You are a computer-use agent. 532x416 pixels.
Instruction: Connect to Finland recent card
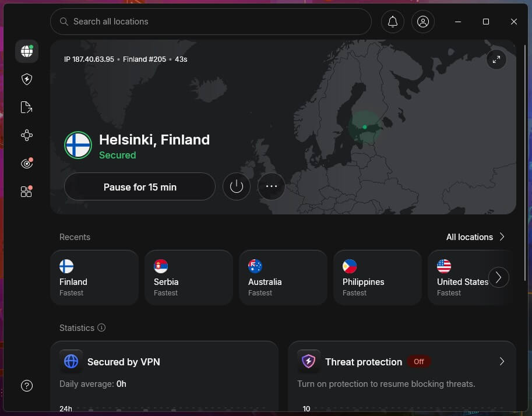pos(94,277)
